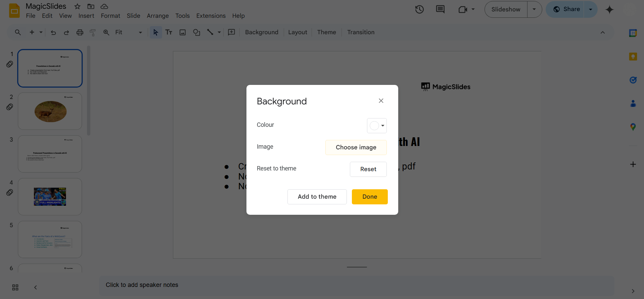Image resolution: width=644 pixels, height=299 pixels.
Task: Click the search menus magnifier icon
Action: [18, 32]
